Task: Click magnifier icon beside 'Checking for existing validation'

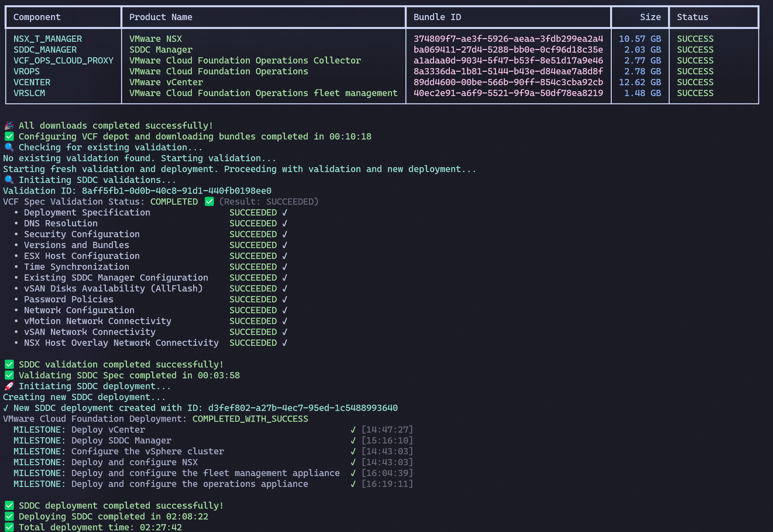Action: point(9,147)
